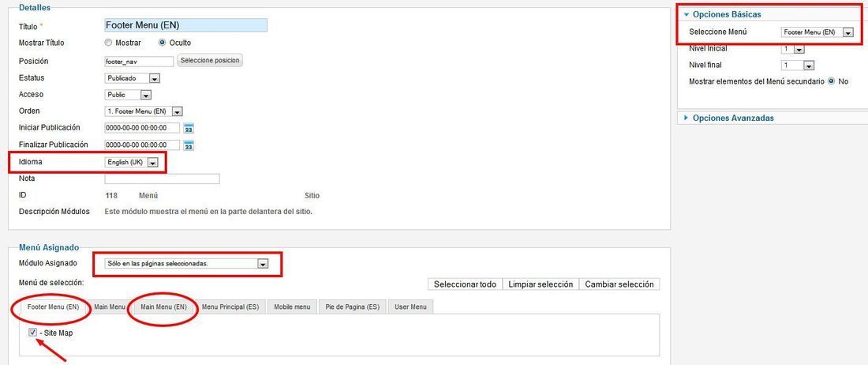Open calendar for Finalizar Publicación date
The height and width of the screenshot is (365, 868).
coord(189,145)
